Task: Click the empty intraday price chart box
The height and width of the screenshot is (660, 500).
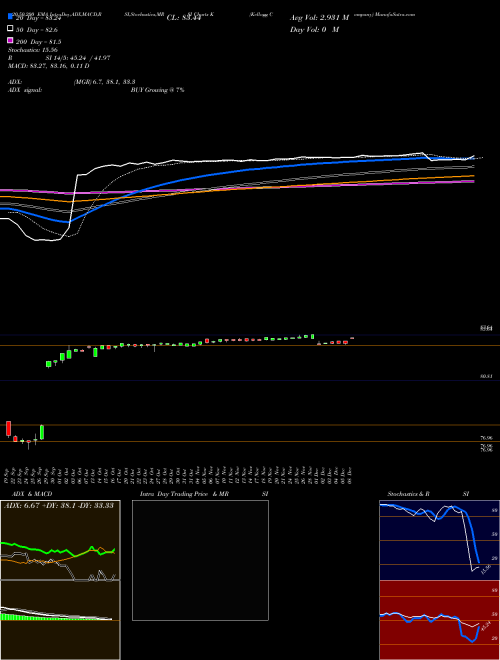Action: pos(200,560)
